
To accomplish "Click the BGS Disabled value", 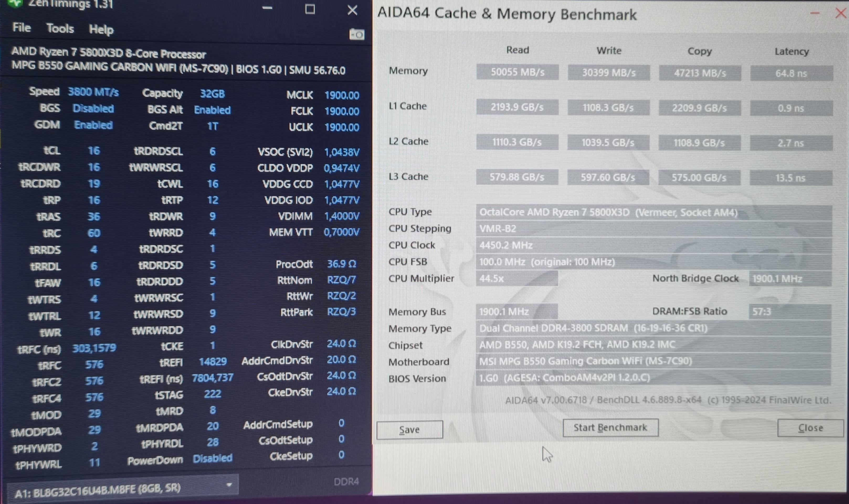I will (93, 109).
